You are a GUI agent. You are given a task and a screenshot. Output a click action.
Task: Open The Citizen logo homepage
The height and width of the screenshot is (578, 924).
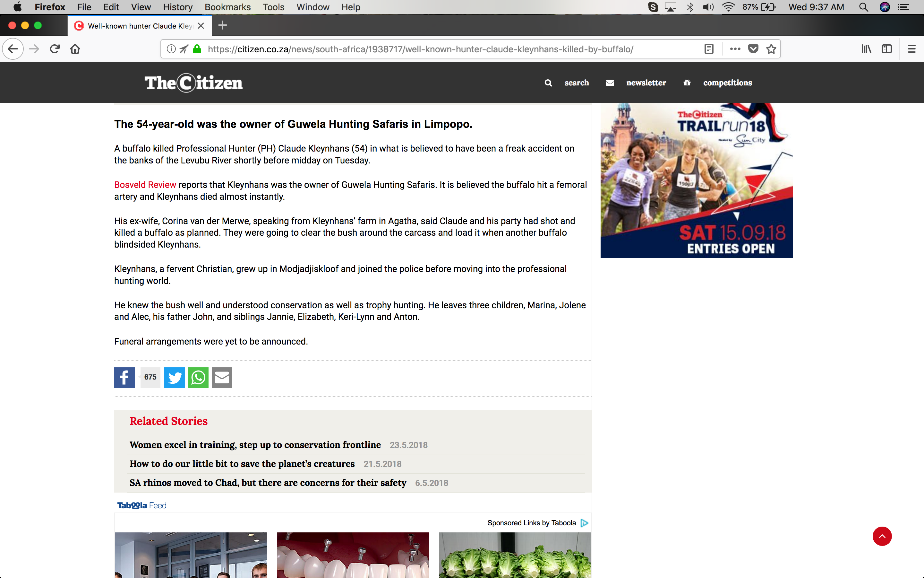[193, 83]
